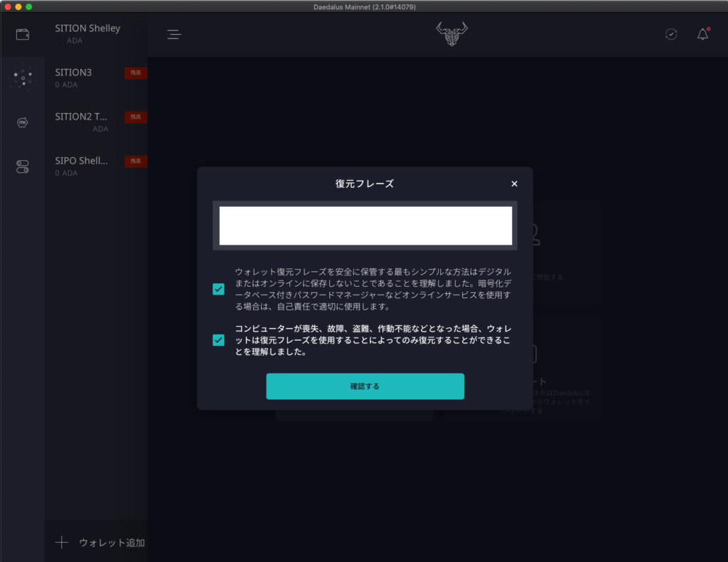Image resolution: width=728 pixels, height=562 pixels.
Task: Click the hamburger menu icon
Action: 174,34
